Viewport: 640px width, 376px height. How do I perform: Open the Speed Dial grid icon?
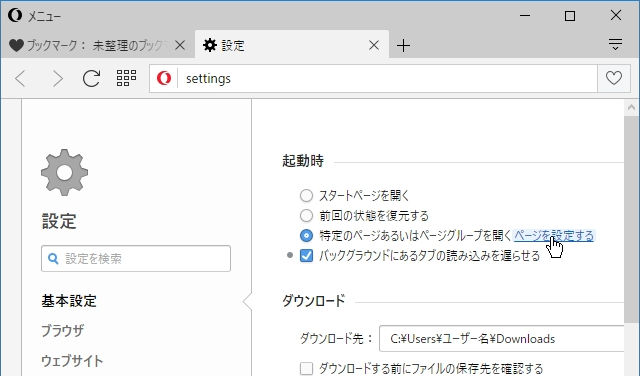pyautogui.click(x=126, y=78)
